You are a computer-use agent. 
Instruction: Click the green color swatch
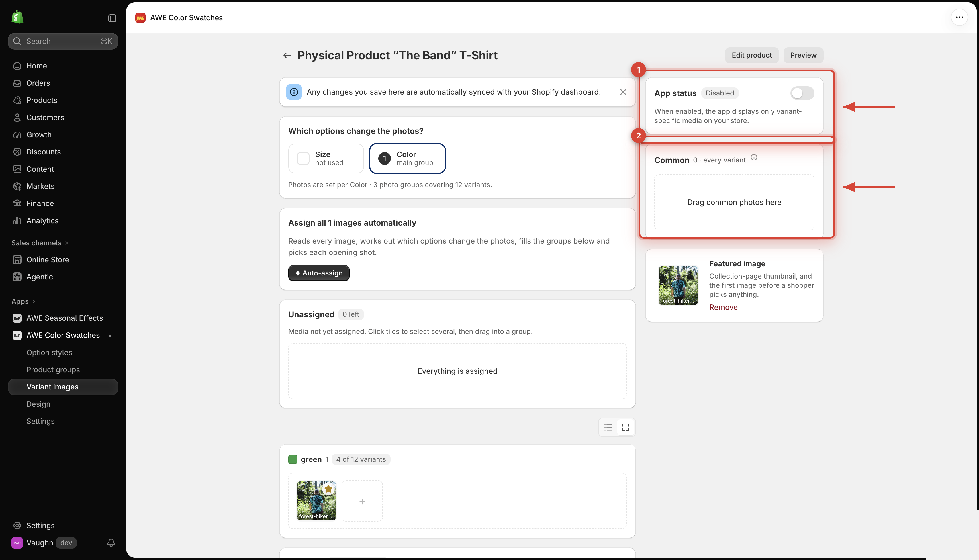click(x=293, y=459)
